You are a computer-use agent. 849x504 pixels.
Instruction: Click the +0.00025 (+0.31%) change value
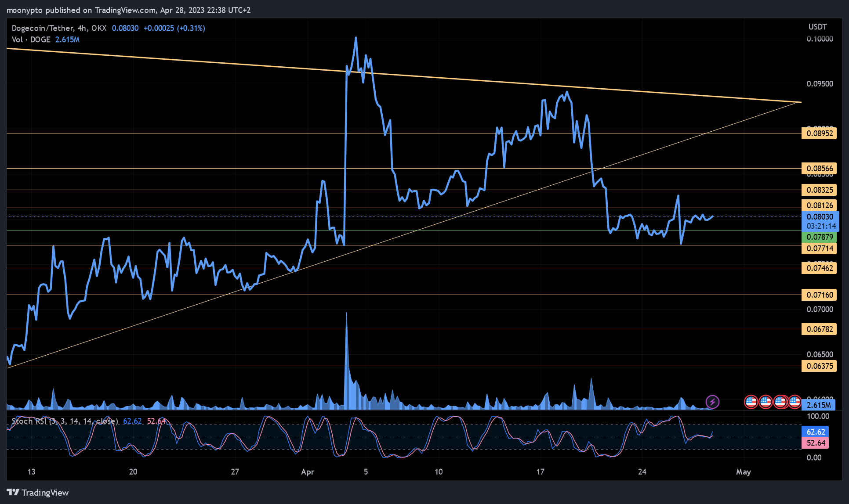pos(174,28)
